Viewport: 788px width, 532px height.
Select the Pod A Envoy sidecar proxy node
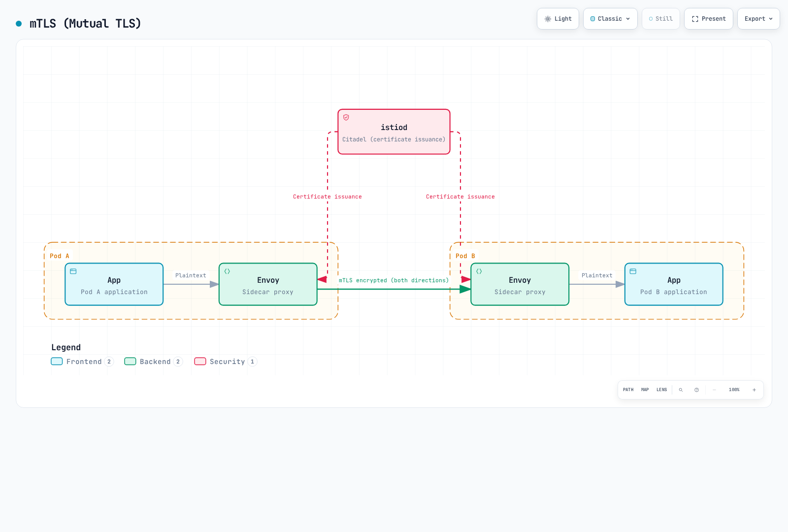click(268, 284)
